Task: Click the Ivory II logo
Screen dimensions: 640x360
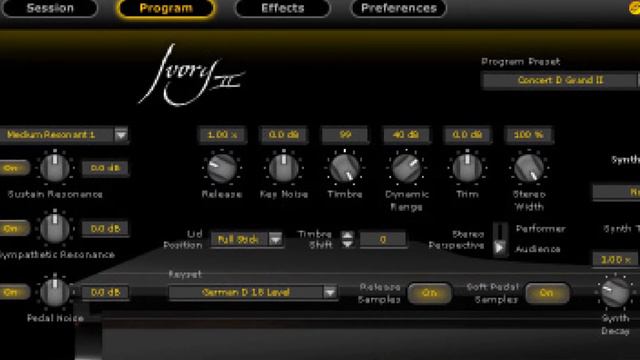Action: coord(191,76)
